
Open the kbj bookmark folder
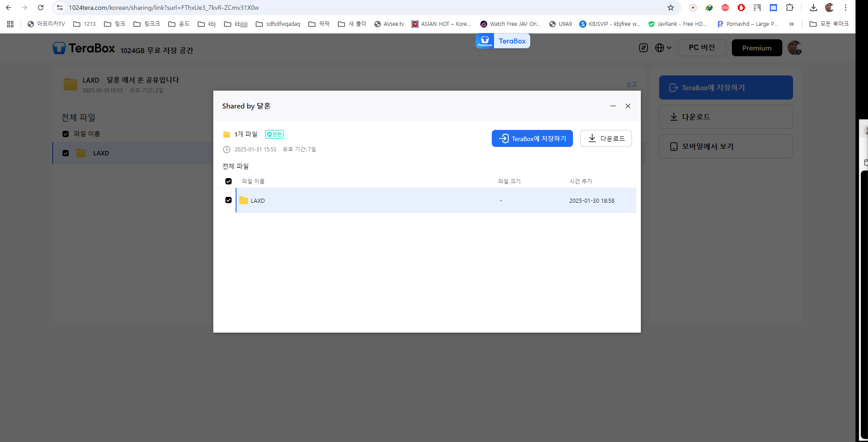point(207,24)
